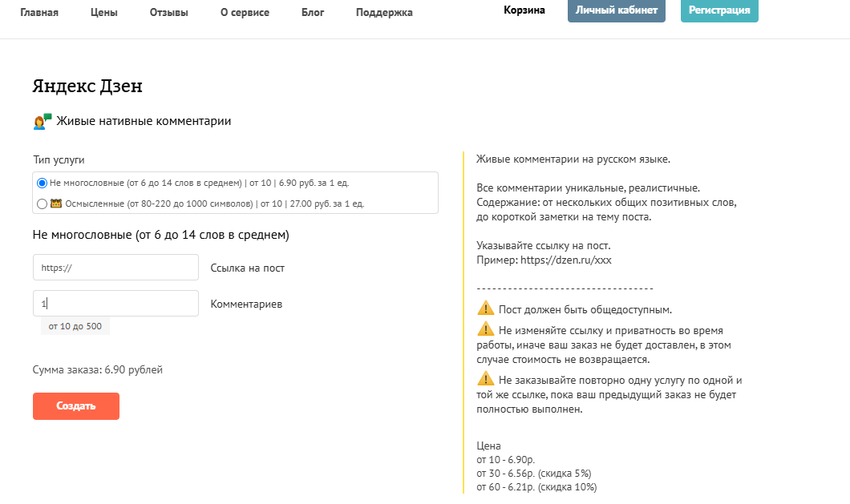Viewport: 850px width, 504px height.
Task: Click the Цена heading in the description
Action: (x=488, y=446)
